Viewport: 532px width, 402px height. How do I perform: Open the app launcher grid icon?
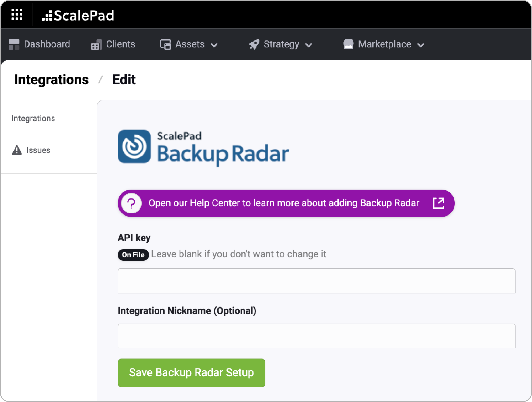coord(17,15)
